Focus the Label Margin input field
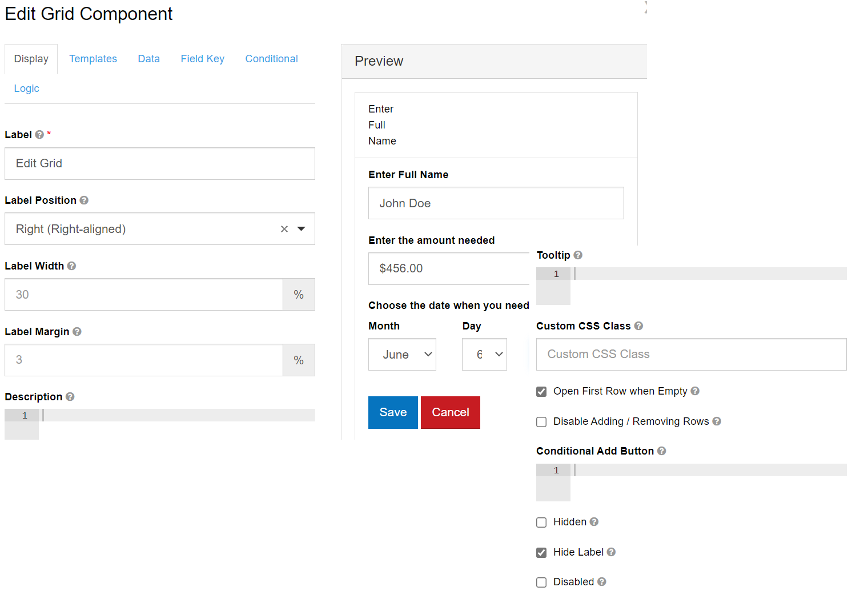 (144, 360)
